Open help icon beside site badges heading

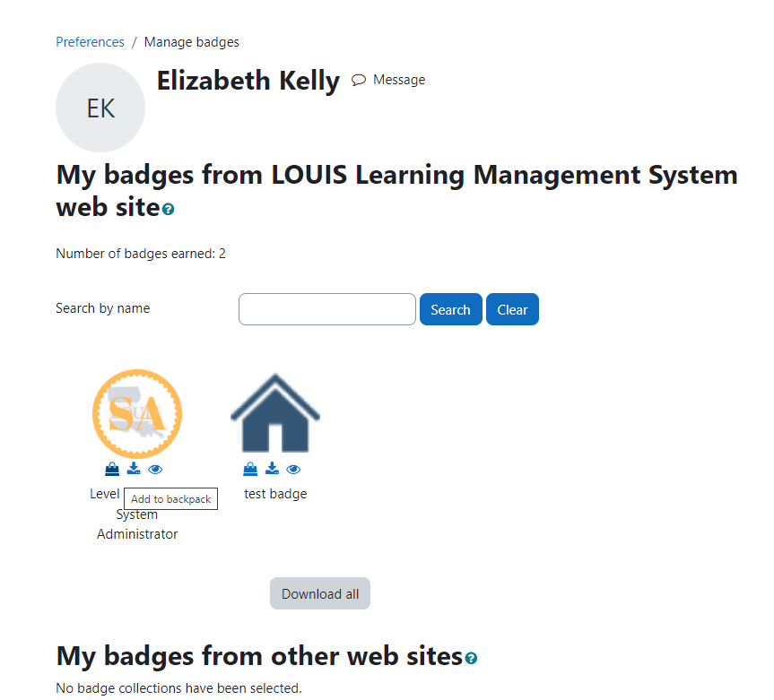[x=169, y=210]
